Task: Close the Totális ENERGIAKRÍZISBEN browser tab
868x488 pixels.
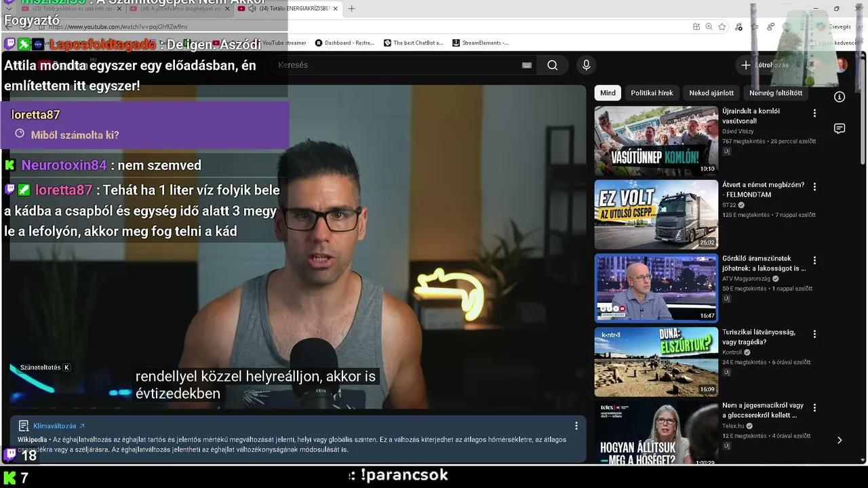Action: point(335,9)
